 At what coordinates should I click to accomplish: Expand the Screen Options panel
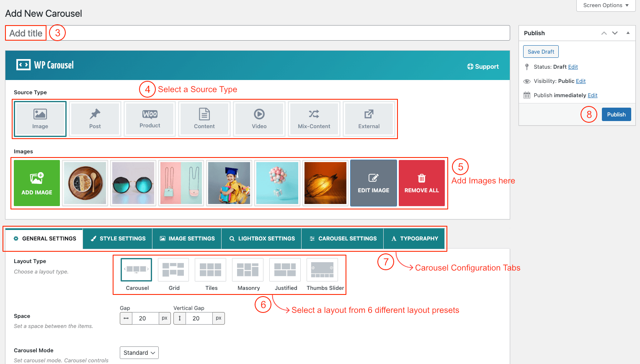point(606,5)
